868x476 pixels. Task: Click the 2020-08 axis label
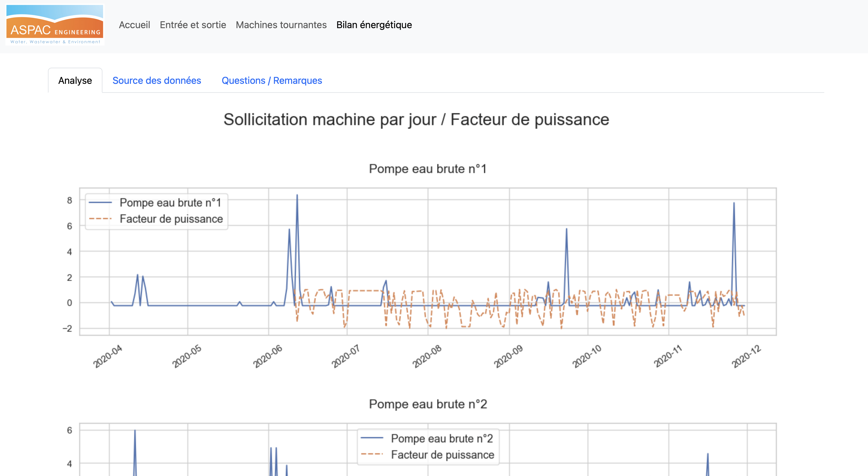tap(427, 356)
